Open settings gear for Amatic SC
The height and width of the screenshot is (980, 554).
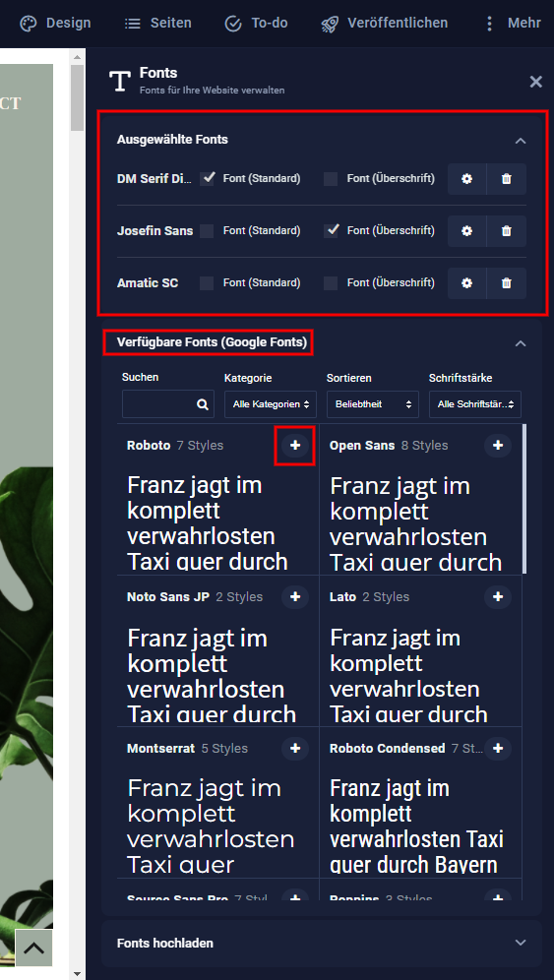466,283
